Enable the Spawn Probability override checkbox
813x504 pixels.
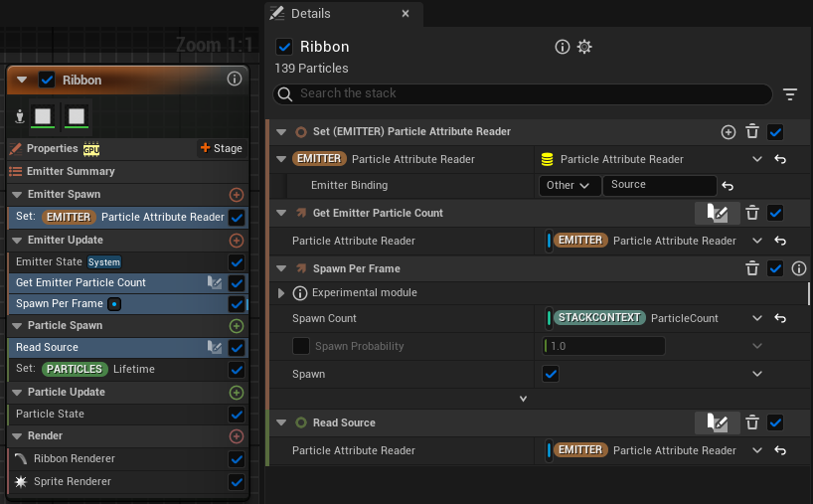[x=301, y=346]
